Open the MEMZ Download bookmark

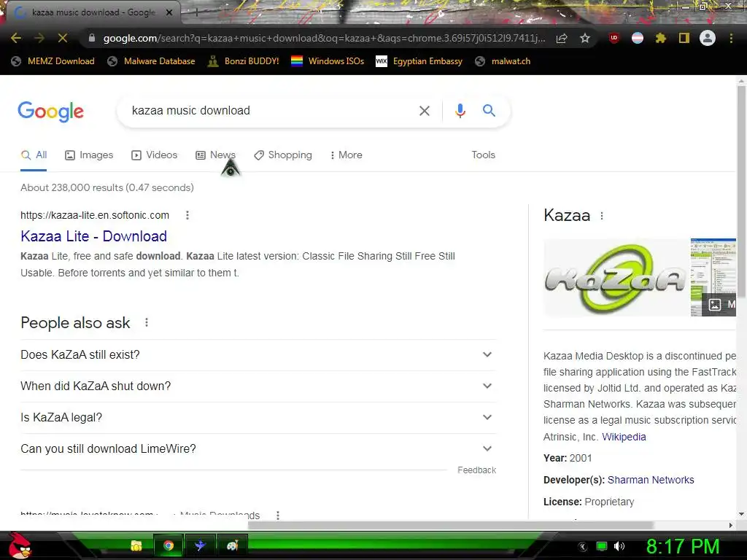point(53,61)
